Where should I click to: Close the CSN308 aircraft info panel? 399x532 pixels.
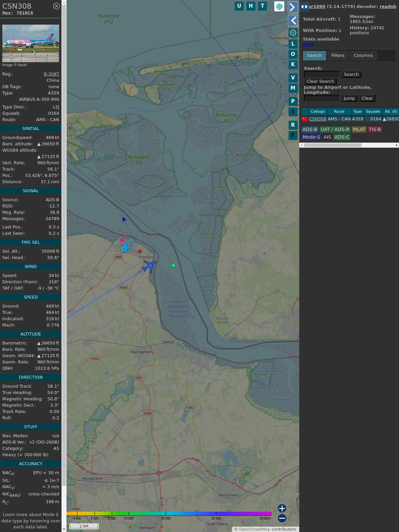point(57,6)
